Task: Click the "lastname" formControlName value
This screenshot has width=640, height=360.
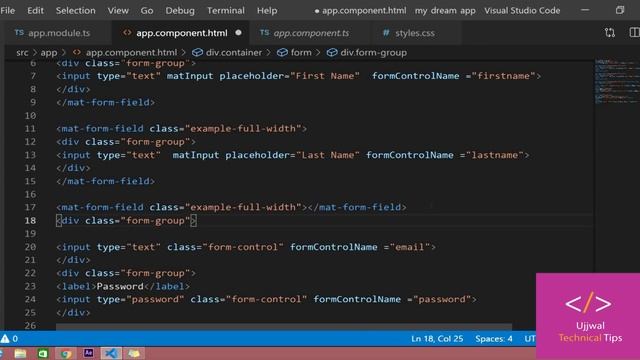Action: coord(495,155)
